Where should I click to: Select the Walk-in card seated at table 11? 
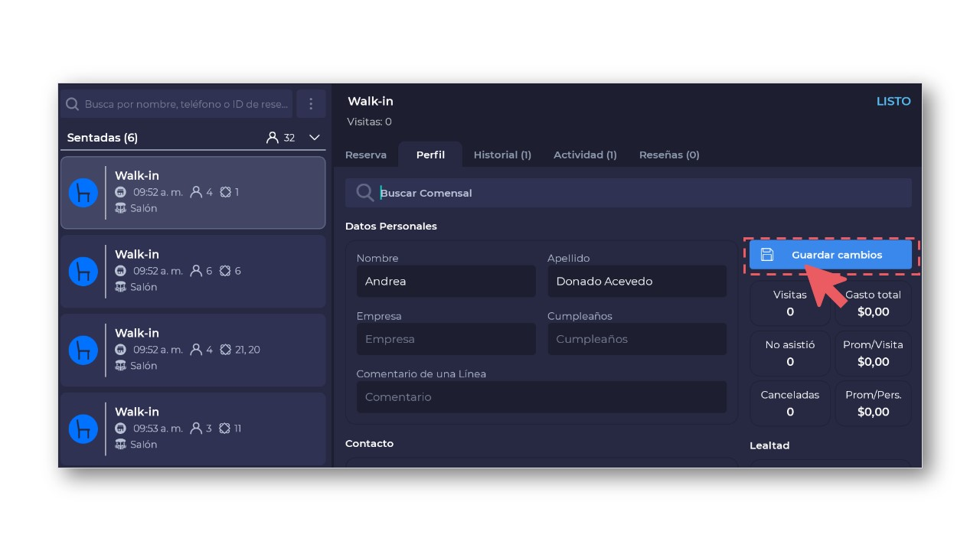pyautogui.click(x=193, y=429)
